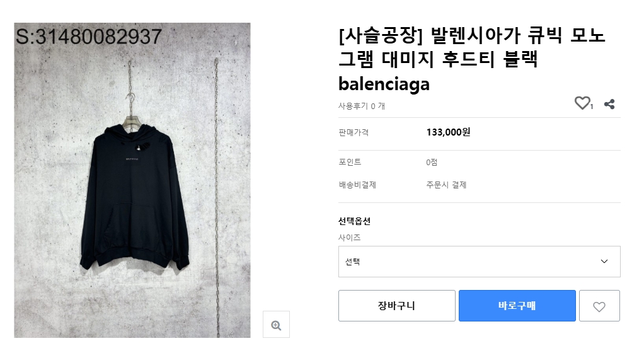The image size is (644, 353).
Task: Click the share icon under the title
Action: pyautogui.click(x=609, y=104)
